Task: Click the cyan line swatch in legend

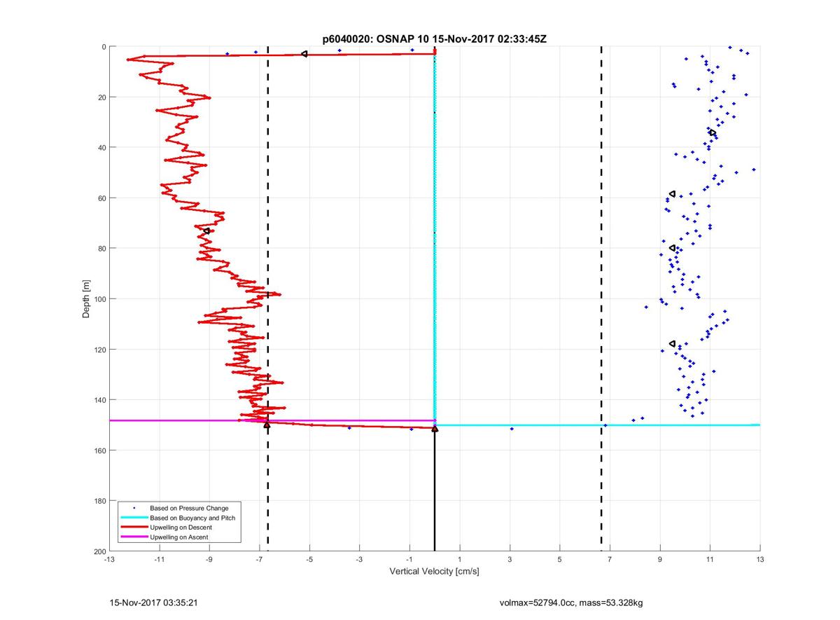Action: 134,518
